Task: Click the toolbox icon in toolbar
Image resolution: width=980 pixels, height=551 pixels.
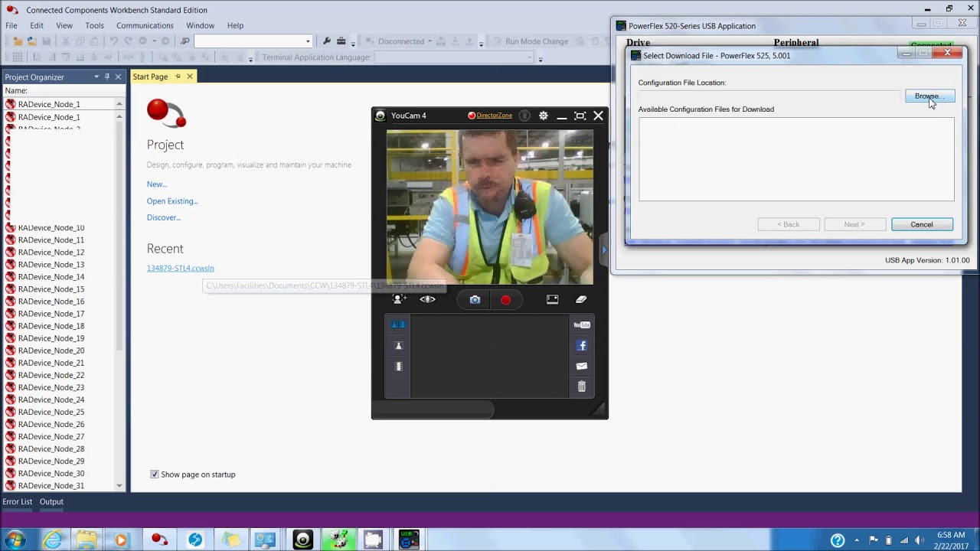Action: coord(341,41)
